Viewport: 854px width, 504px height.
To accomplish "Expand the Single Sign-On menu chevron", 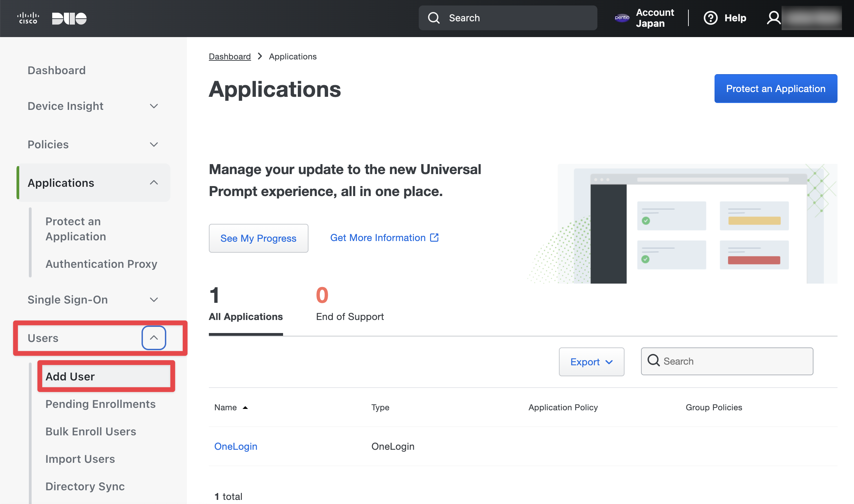I will (x=154, y=300).
